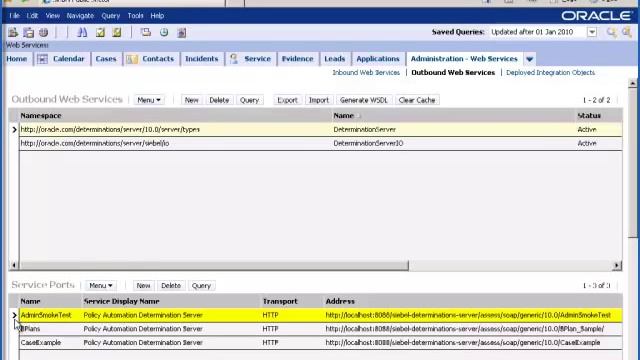The width and height of the screenshot is (640, 360).
Task: Select the Administration - Web Services tab
Action: pyautogui.click(x=464, y=59)
